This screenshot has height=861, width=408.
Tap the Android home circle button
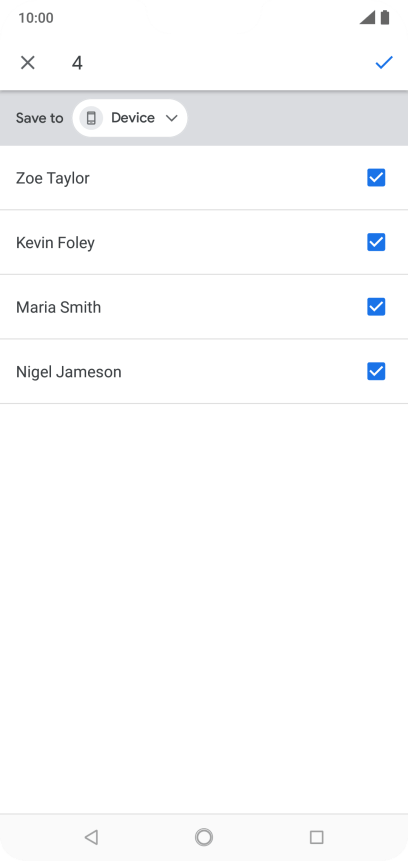tap(204, 837)
